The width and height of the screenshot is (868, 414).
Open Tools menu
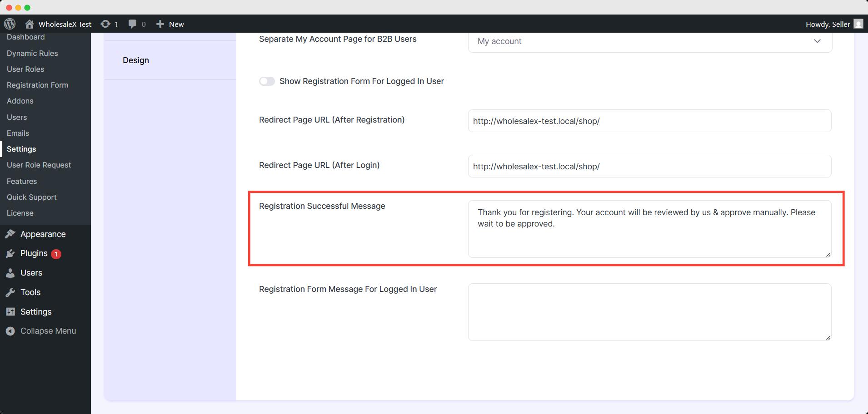click(x=30, y=292)
